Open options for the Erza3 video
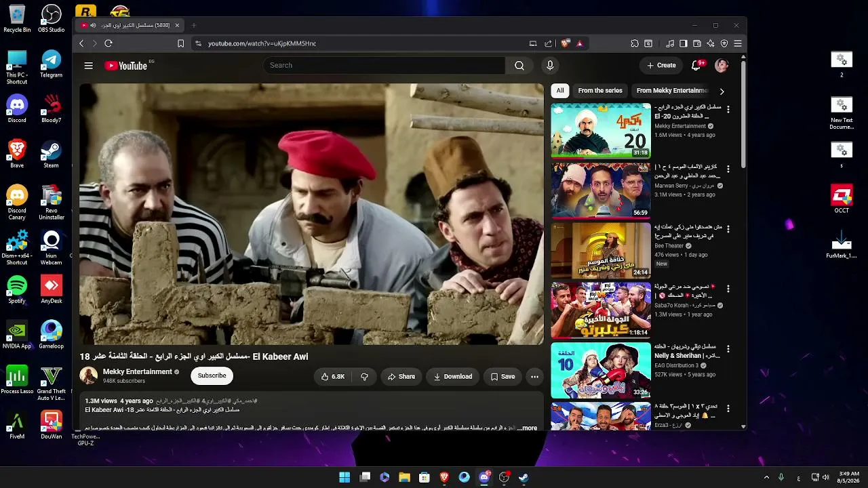This screenshot has width=868, height=488. click(x=728, y=409)
